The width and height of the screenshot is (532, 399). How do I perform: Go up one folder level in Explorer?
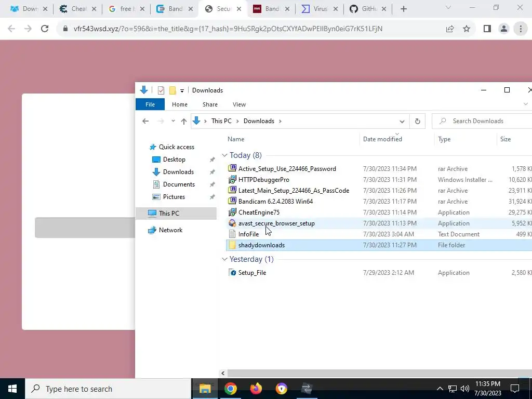click(x=183, y=121)
